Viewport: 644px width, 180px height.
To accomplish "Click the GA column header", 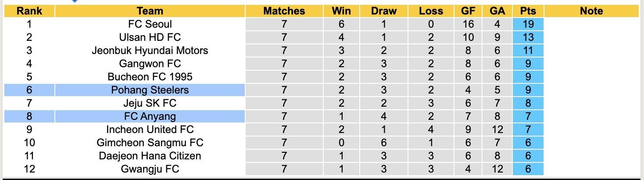I will click(497, 11).
